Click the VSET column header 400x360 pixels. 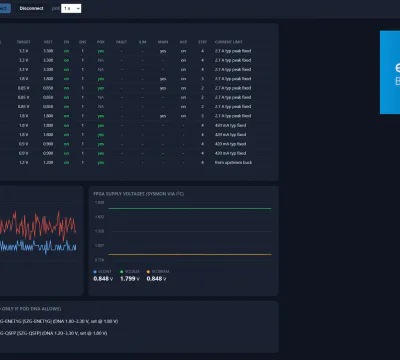click(x=48, y=42)
